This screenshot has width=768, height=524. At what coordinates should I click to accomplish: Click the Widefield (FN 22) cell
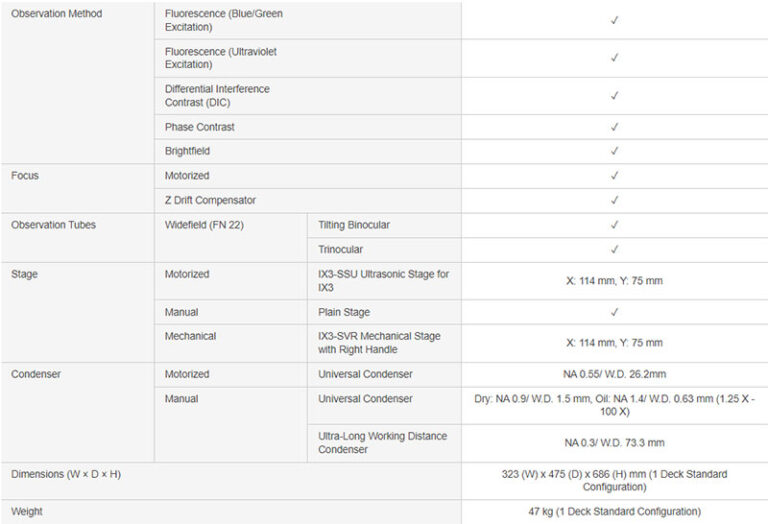(x=204, y=225)
